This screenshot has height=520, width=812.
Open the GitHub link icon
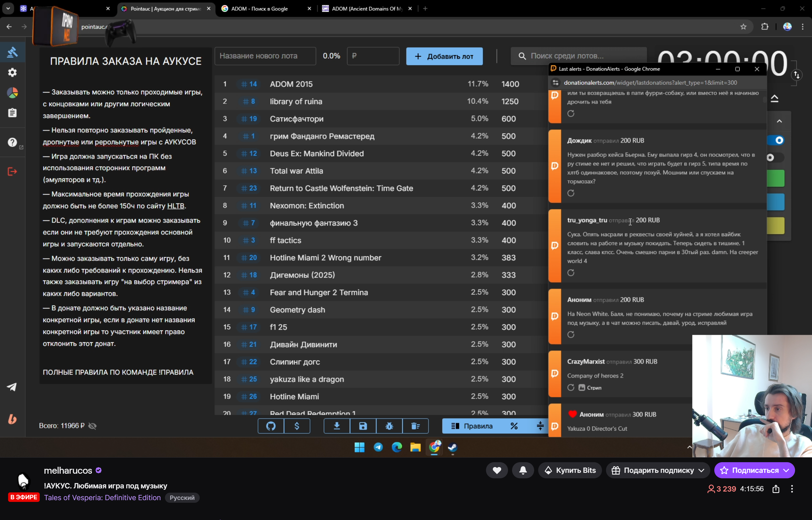coord(271,426)
